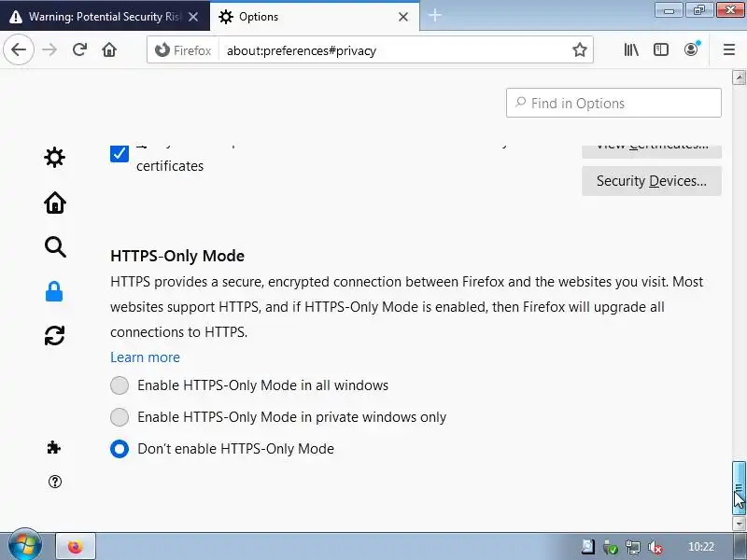Click the taskbar clock showing 10:22
This screenshot has height=560, width=747.
(x=701, y=547)
